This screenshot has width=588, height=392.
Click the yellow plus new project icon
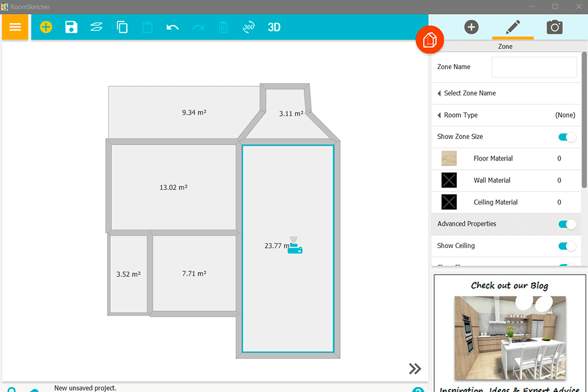tap(46, 27)
